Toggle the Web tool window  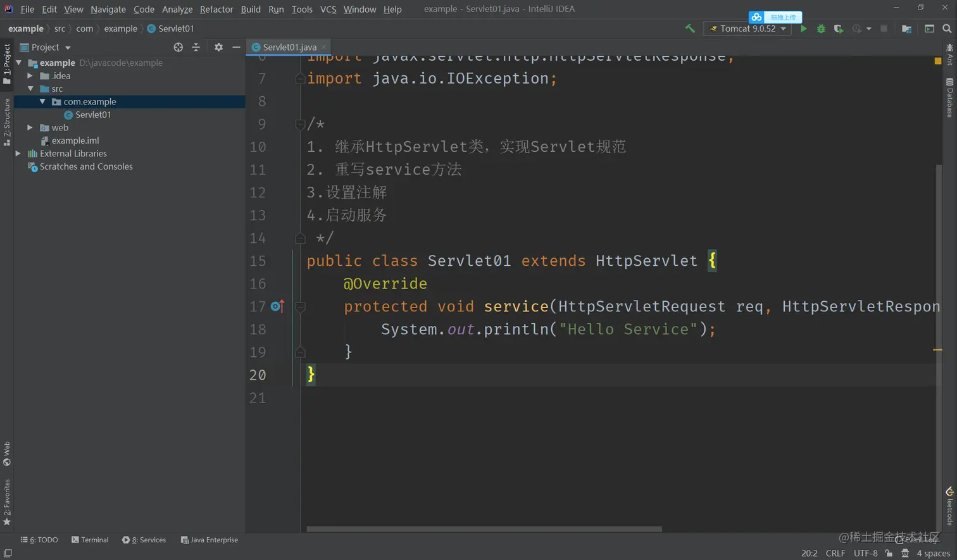pyautogui.click(x=7, y=454)
